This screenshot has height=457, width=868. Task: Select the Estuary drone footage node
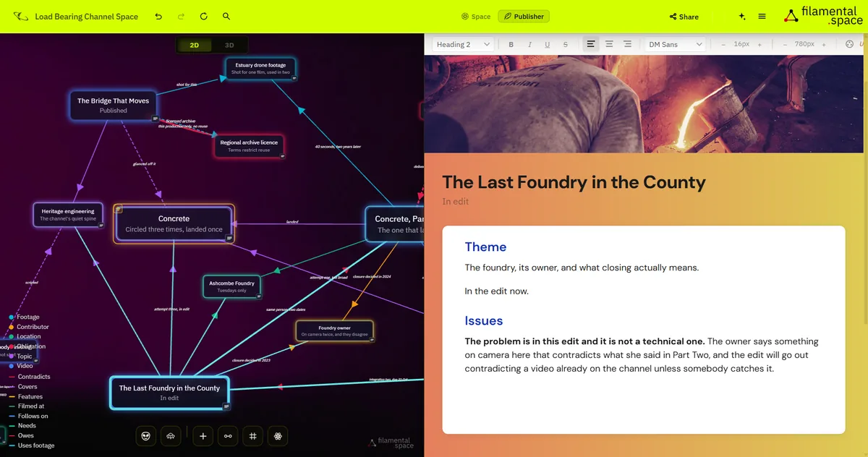(x=260, y=69)
